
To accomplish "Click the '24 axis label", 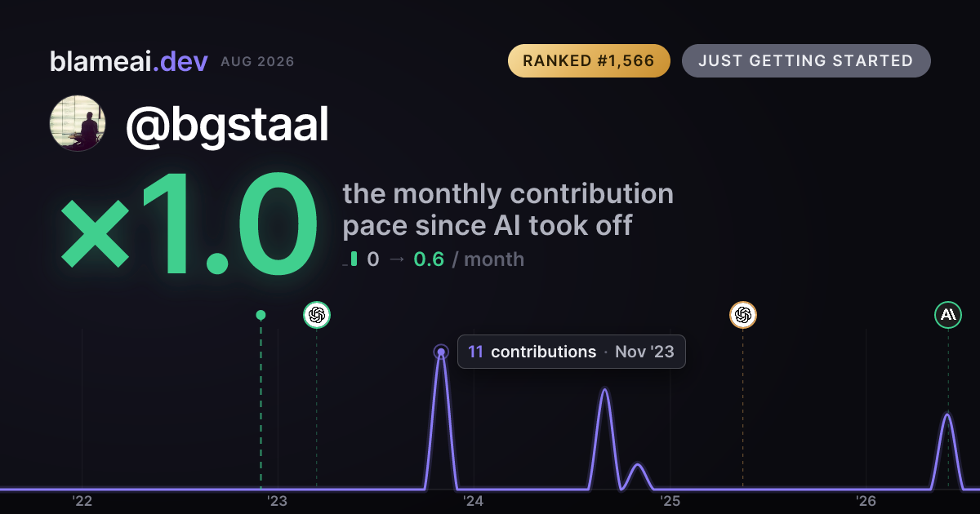I will 474,501.
